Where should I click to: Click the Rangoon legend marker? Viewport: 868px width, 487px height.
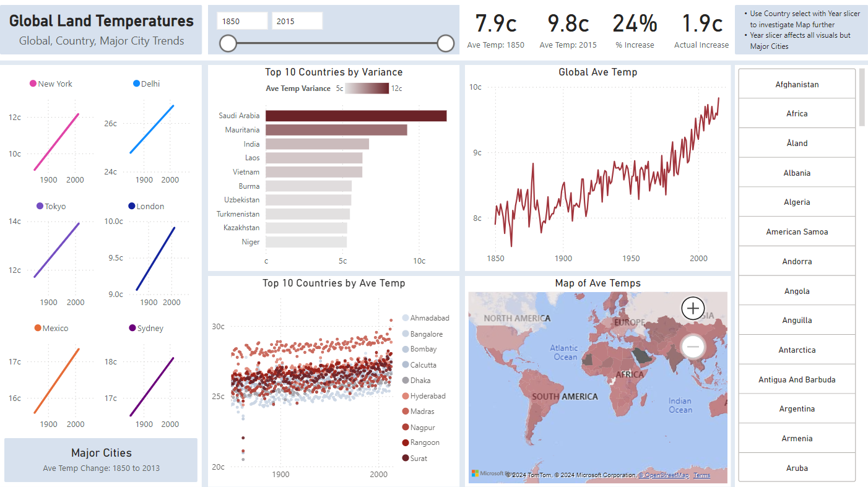coord(406,442)
